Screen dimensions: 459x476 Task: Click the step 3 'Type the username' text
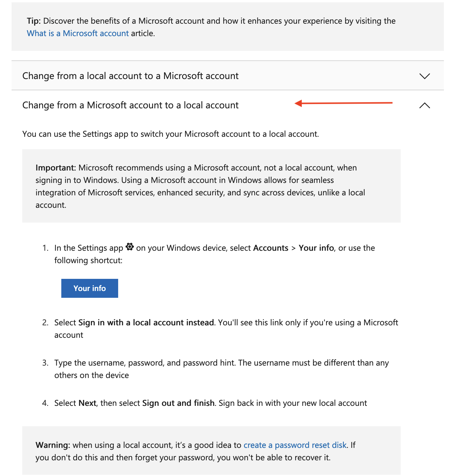coord(221,363)
